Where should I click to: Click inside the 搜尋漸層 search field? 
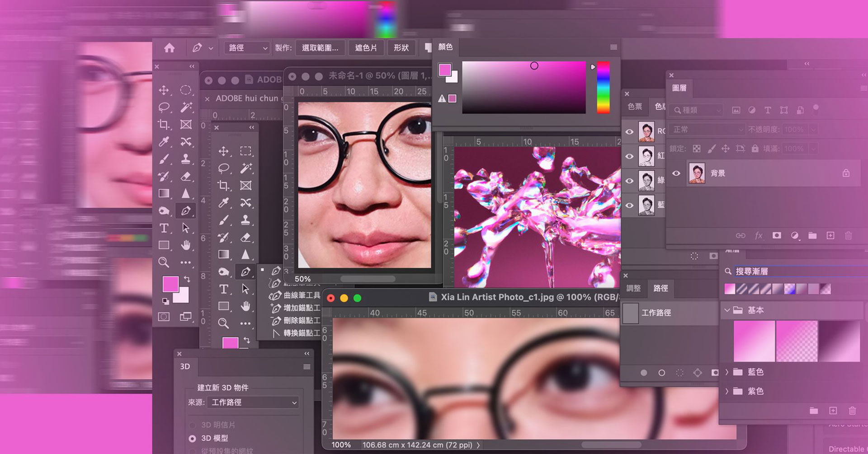(x=798, y=271)
